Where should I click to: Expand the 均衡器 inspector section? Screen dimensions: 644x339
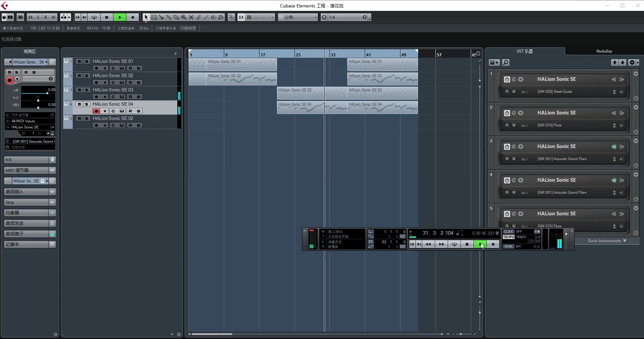pos(26,213)
